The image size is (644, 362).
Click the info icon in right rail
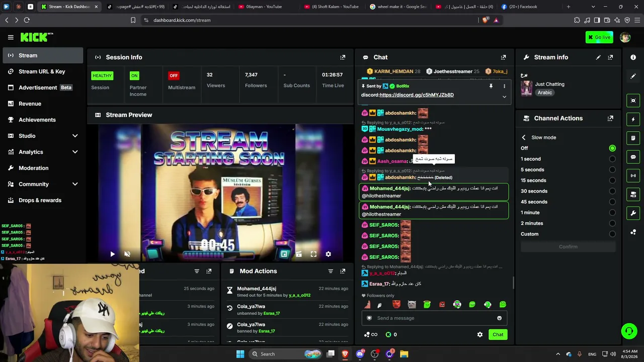(633, 57)
